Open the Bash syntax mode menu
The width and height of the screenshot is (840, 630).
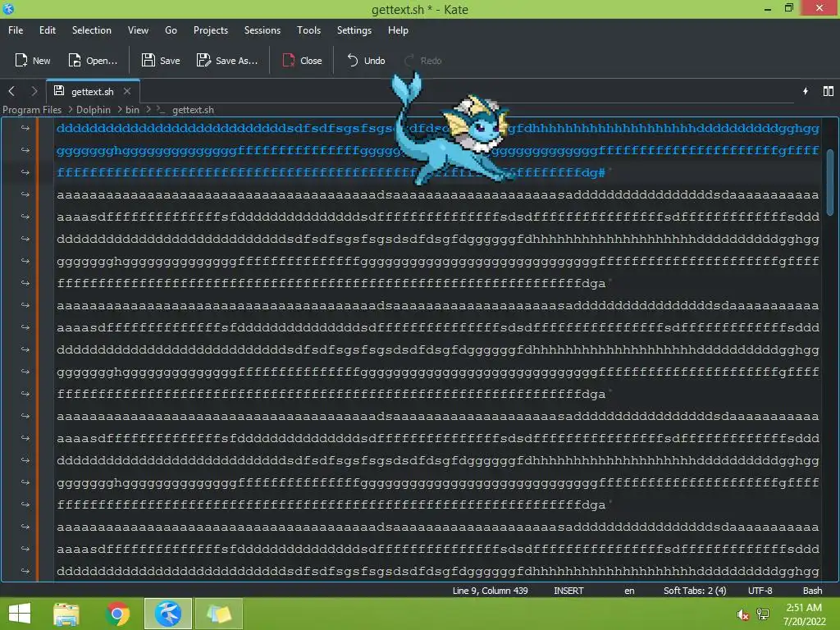point(812,591)
